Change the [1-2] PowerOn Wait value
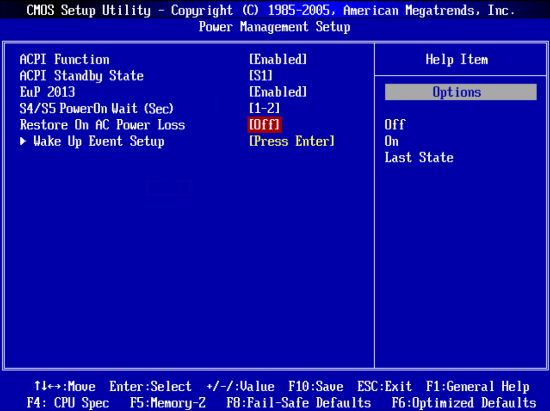 (x=264, y=108)
